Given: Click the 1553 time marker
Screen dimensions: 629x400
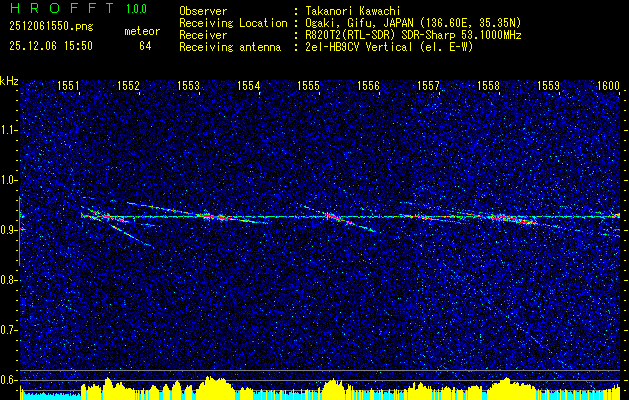Looking at the screenshot, I should pyautogui.click(x=189, y=85).
